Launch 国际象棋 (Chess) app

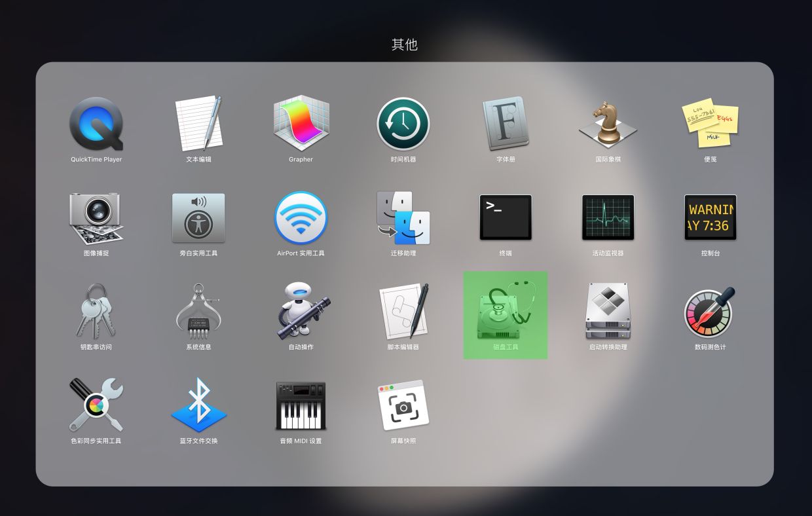tap(608, 124)
